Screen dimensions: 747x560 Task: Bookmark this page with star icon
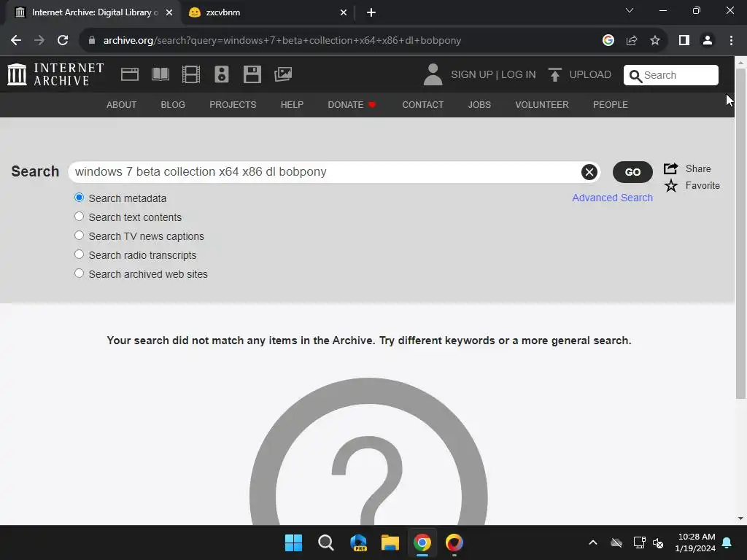pyautogui.click(x=655, y=41)
